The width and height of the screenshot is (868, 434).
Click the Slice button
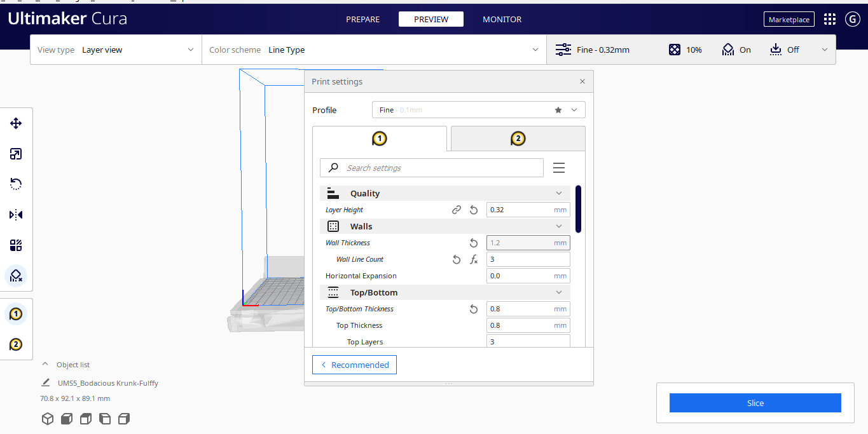coord(755,403)
